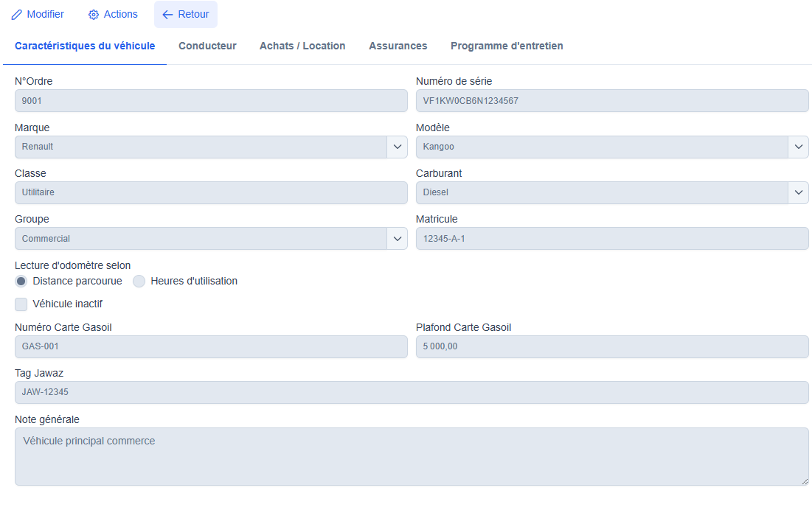Select the Distance parcourue radio button
This screenshot has width=812, height=510.
(x=21, y=282)
